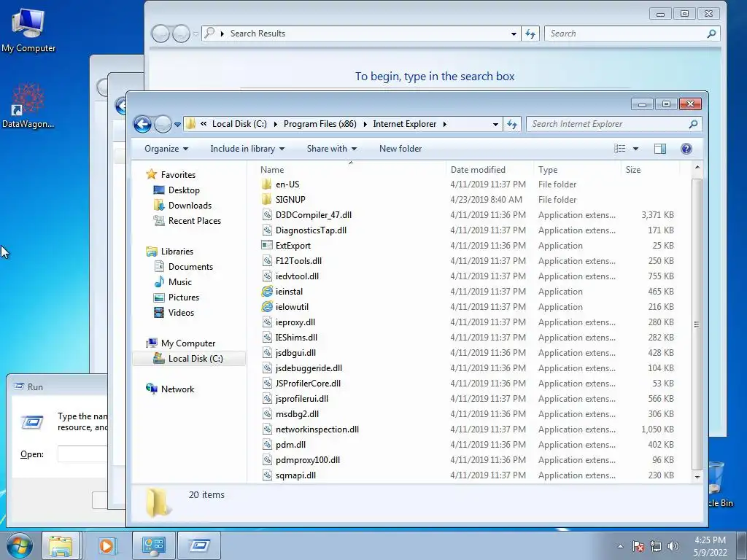Change your view icon in toolbar
747x560 pixels.
tap(620, 149)
